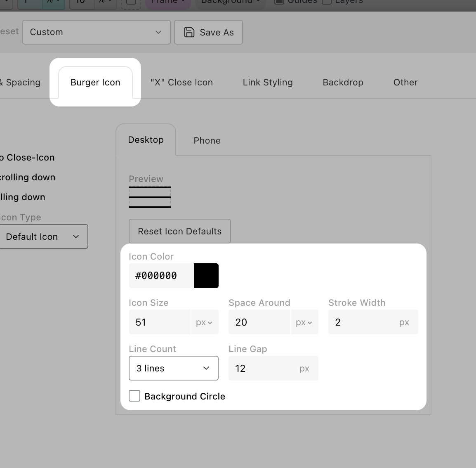Open the Other tab

[x=405, y=82]
